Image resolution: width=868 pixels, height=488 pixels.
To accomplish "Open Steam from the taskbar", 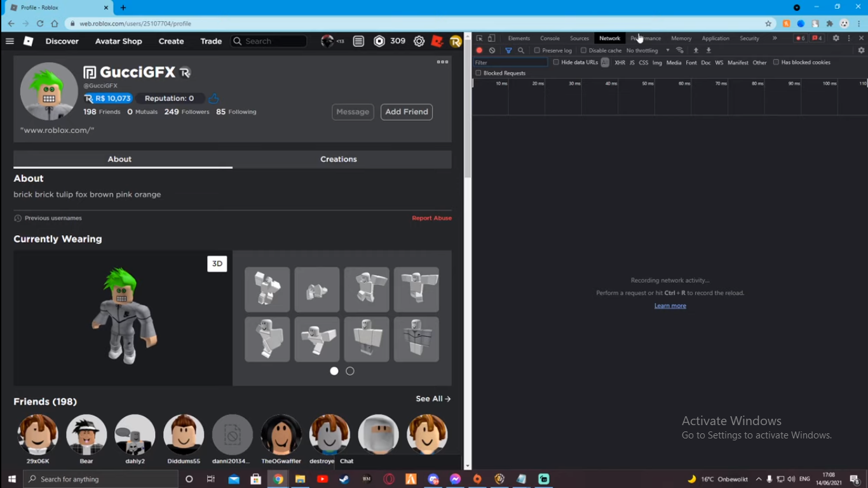I will coord(344,479).
